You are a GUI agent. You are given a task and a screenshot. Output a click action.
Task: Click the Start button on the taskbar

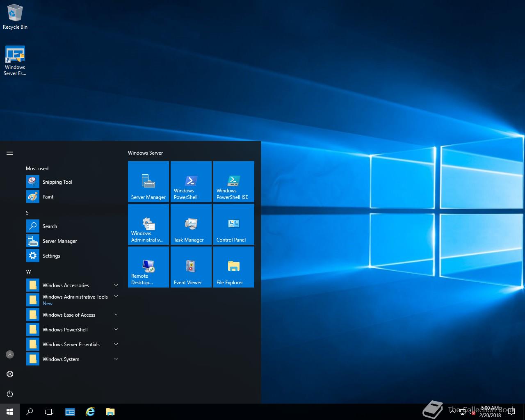10,412
